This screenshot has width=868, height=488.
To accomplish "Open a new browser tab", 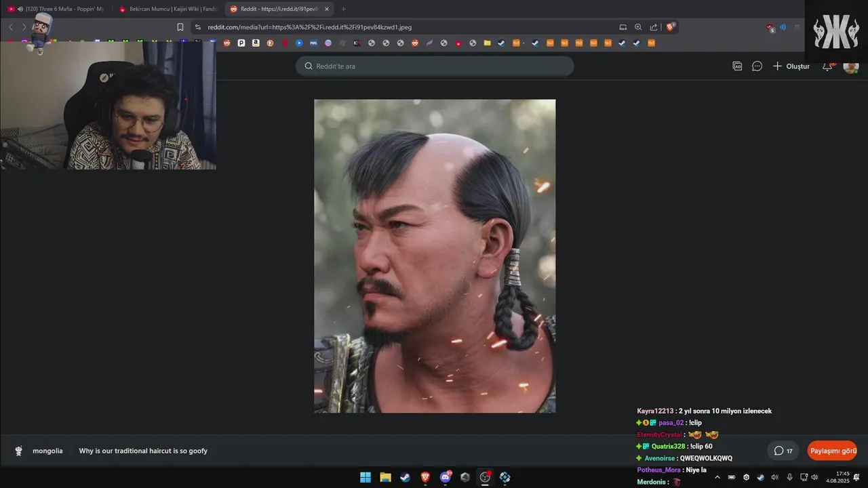I will [x=343, y=9].
